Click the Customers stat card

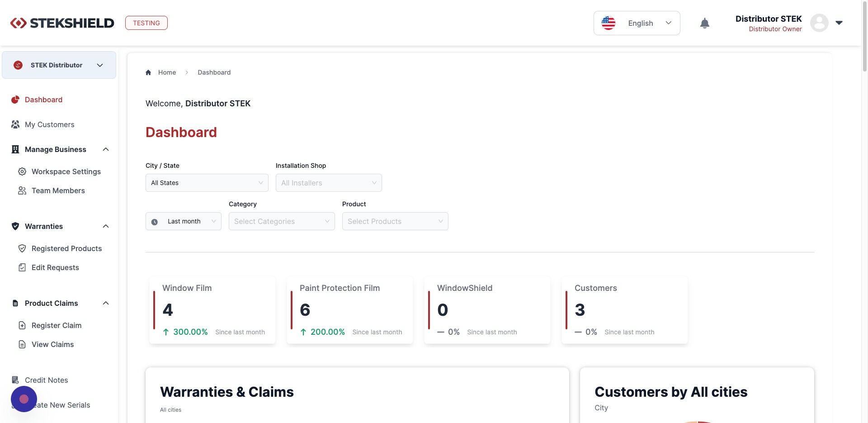coord(625,310)
